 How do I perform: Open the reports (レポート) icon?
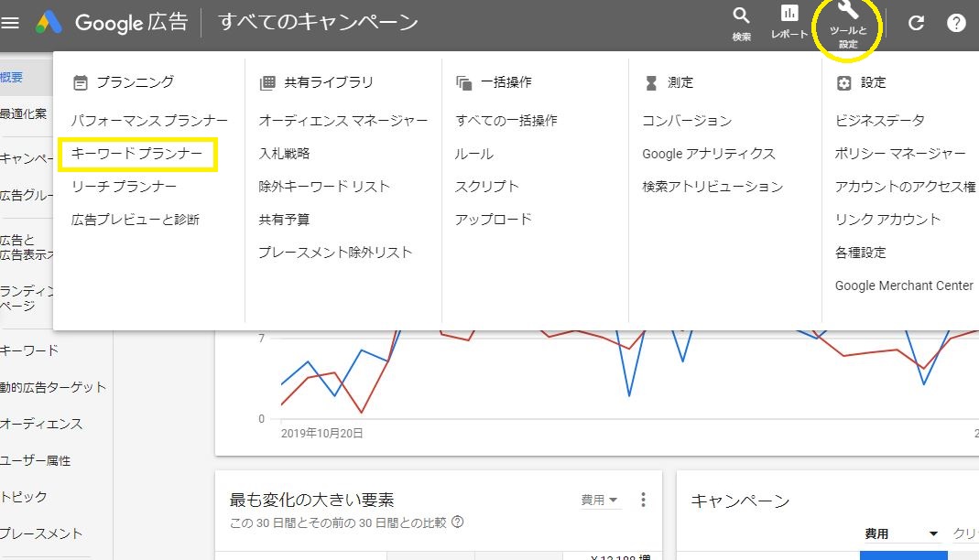[789, 23]
